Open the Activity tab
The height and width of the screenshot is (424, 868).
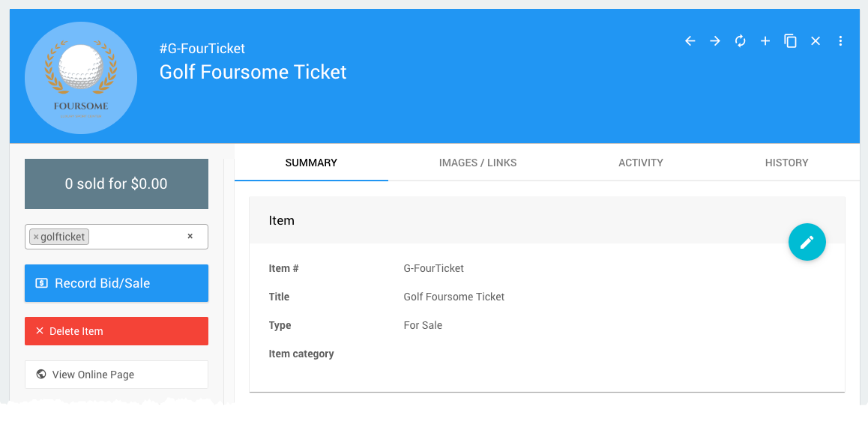(640, 163)
